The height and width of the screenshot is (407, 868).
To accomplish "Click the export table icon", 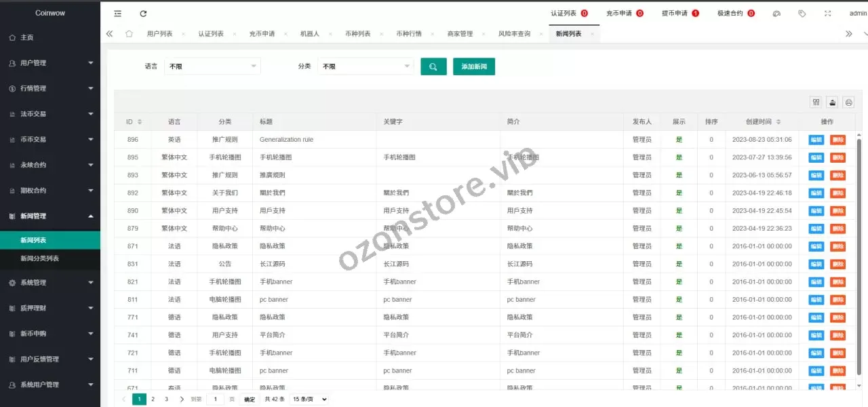I will (x=832, y=102).
